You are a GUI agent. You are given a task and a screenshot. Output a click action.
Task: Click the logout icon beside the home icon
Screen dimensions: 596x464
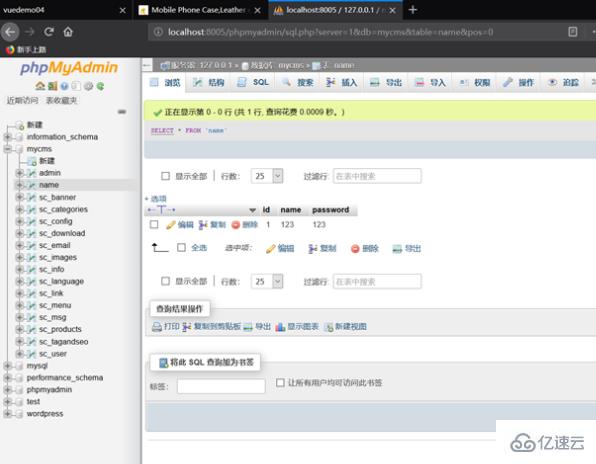[52, 86]
